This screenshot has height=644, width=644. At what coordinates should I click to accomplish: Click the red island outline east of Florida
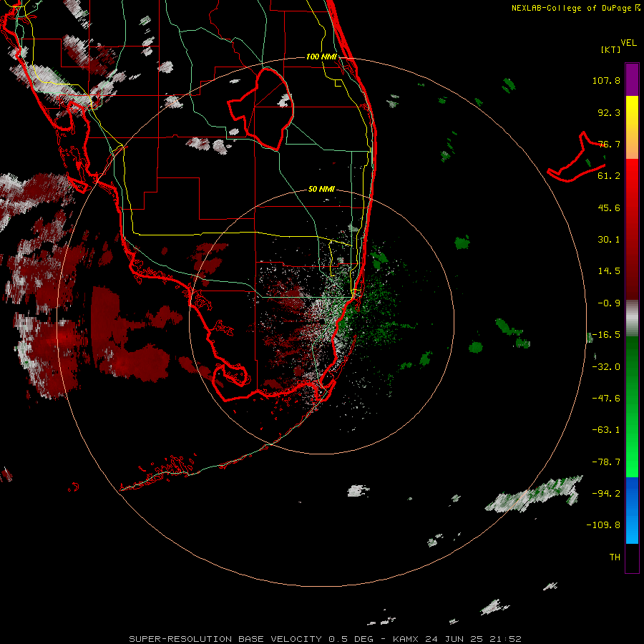click(x=577, y=157)
